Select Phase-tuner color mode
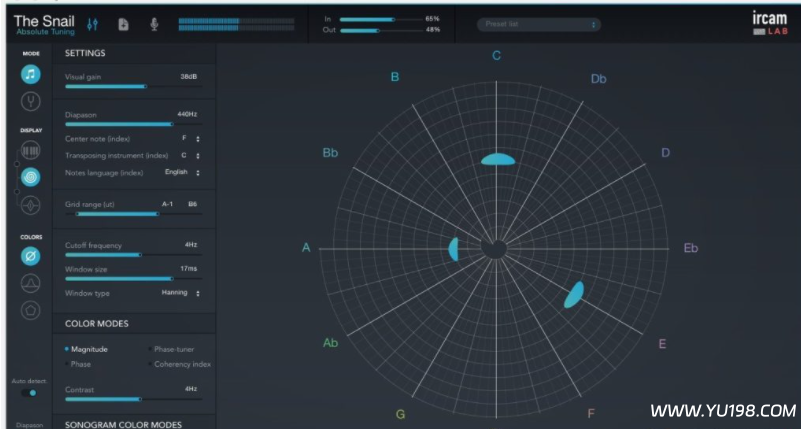 (171, 349)
